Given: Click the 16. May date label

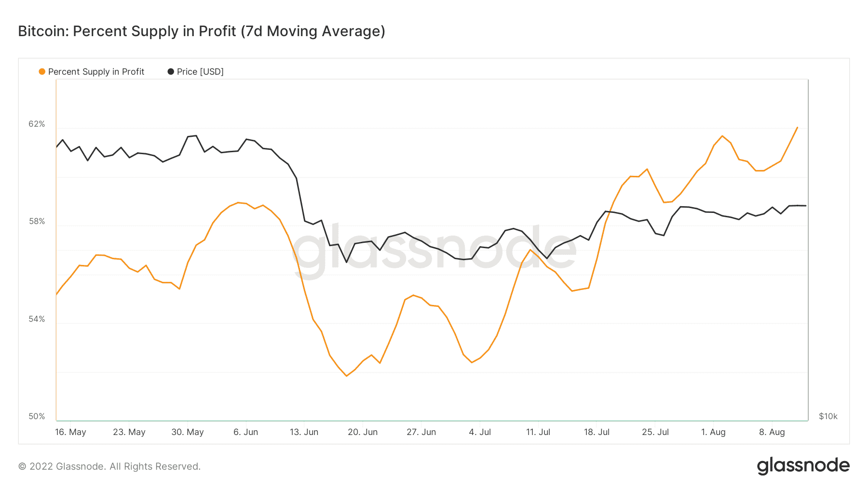Looking at the screenshot, I should click(70, 432).
